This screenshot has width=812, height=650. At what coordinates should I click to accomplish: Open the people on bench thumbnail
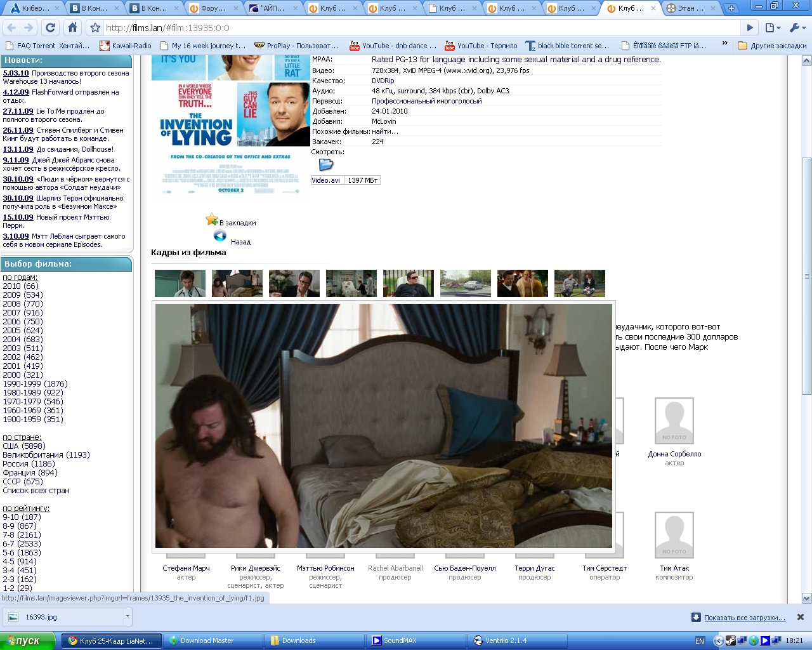(580, 283)
